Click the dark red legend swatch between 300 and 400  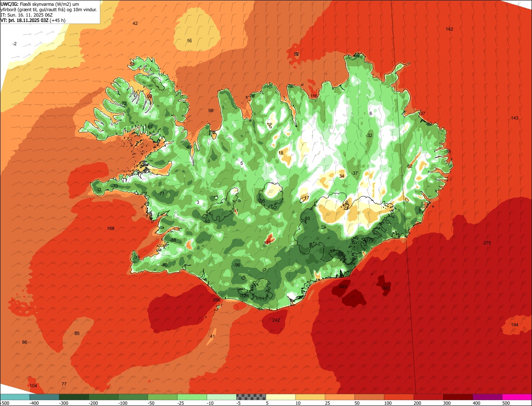coord(458,396)
